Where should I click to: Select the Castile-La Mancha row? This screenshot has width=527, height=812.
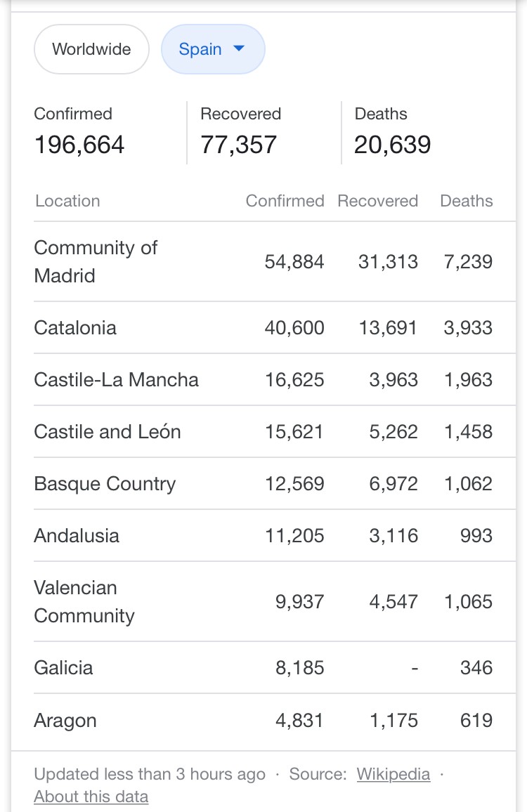(275, 379)
